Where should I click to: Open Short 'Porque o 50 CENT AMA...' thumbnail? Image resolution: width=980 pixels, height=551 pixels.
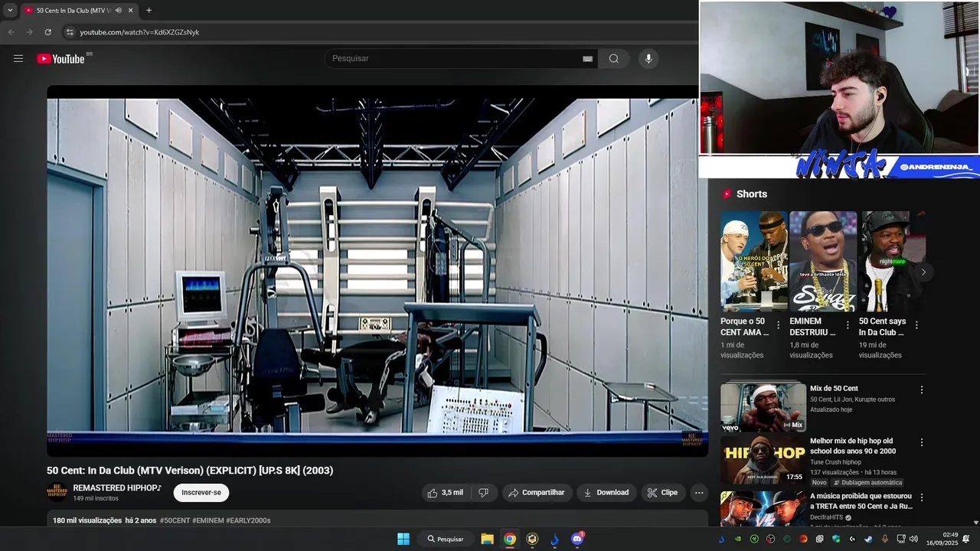pyautogui.click(x=753, y=261)
